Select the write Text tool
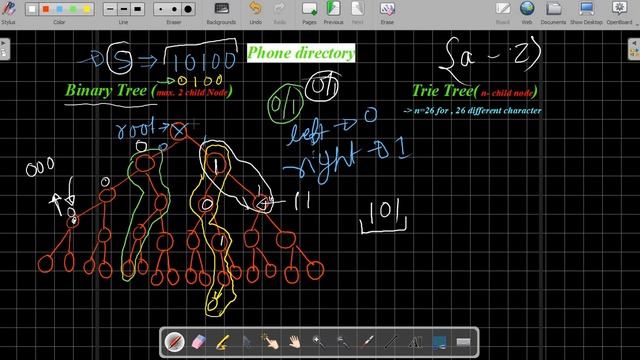 click(415, 342)
